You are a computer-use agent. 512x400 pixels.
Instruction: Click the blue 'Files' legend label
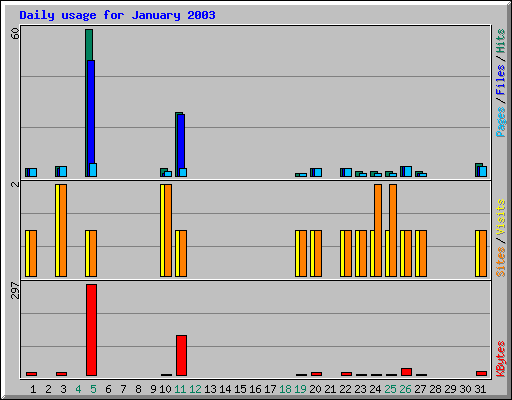pyautogui.click(x=500, y=80)
